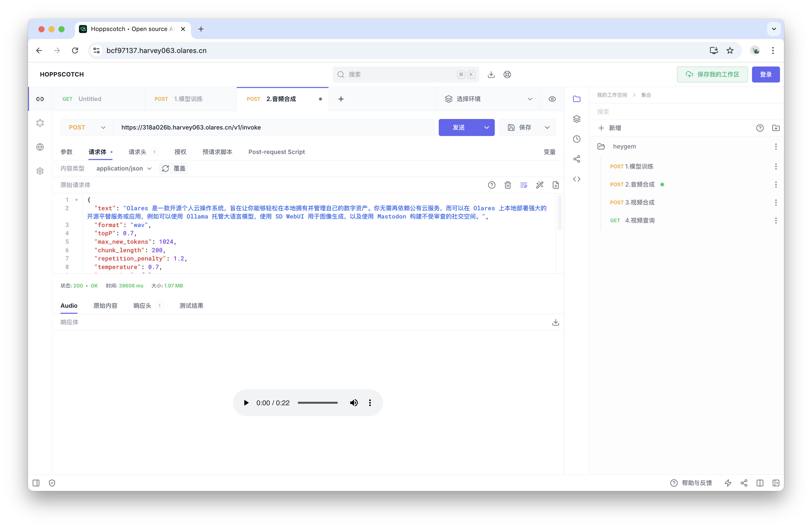The height and width of the screenshot is (528, 812).
Task: Click the 保存我的工作区 button
Action: 712,74
